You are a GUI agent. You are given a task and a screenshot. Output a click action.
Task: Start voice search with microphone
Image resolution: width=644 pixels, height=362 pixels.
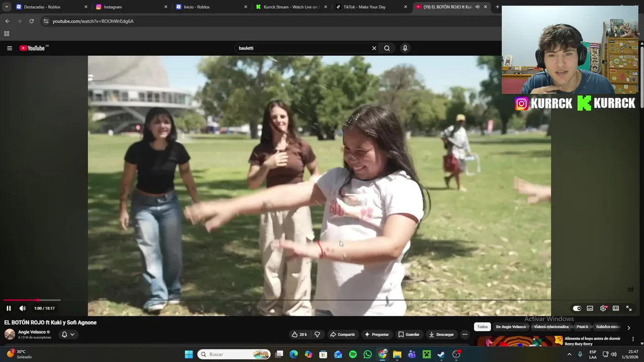pyautogui.click(x=405, y=48)
